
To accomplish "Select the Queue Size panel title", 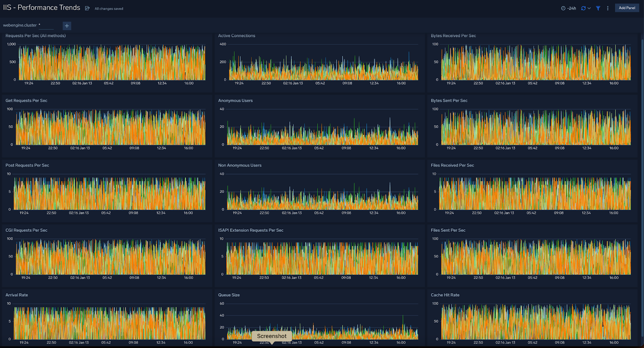I will click(229, 295).
